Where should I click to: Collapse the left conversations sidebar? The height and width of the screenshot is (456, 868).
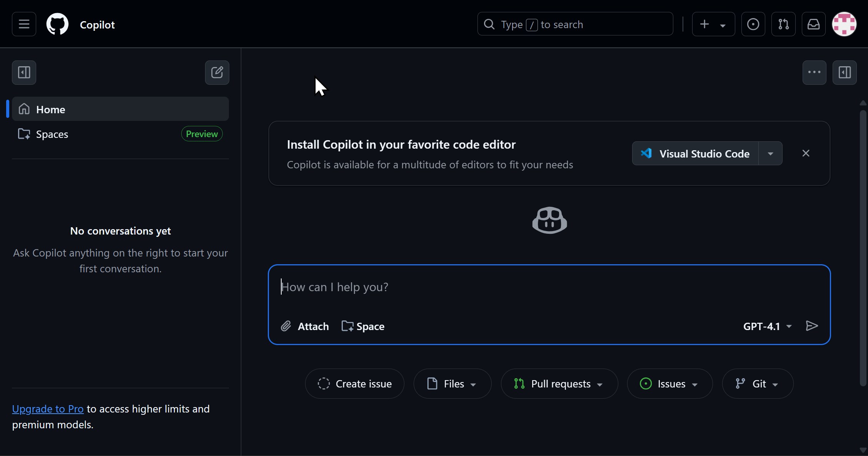point(24,72)
